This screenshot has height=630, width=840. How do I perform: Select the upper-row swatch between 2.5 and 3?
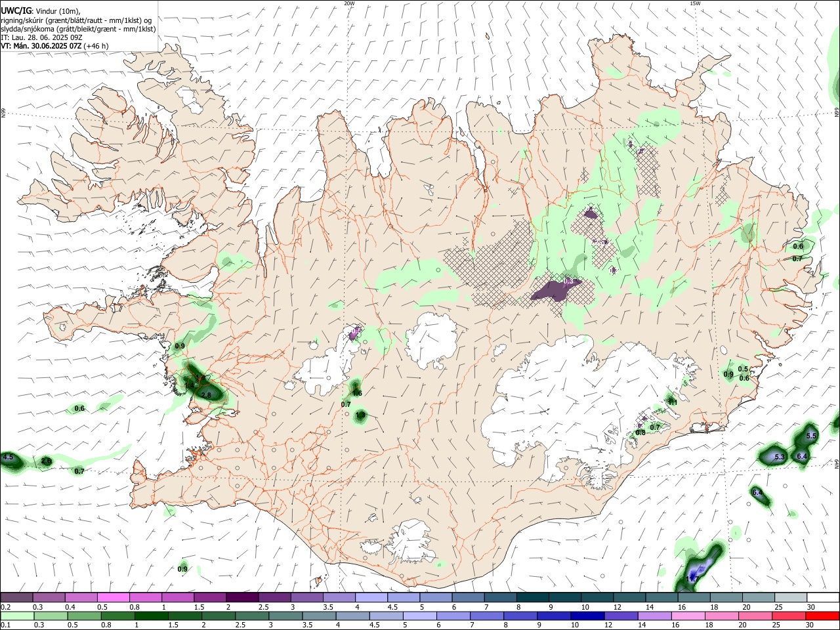click(274, 597)
